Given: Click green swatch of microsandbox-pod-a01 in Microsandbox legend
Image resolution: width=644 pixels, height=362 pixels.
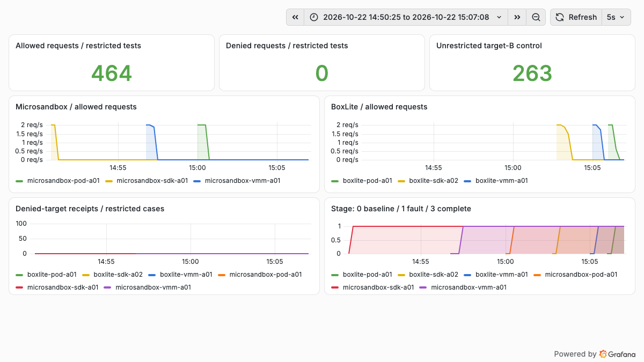Looking at the screenshot, I should click(x=20, y=181).
